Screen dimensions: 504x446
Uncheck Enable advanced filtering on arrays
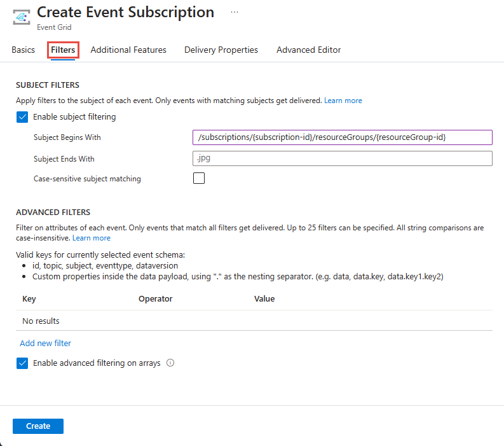coord(22,363)
